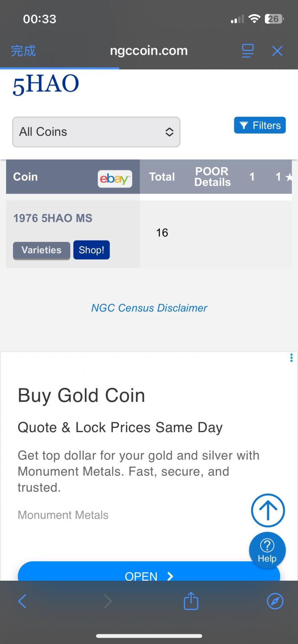298x644 pixels.
Task: Open the NGC Census Disclaimer link
Action: (149, 308)
